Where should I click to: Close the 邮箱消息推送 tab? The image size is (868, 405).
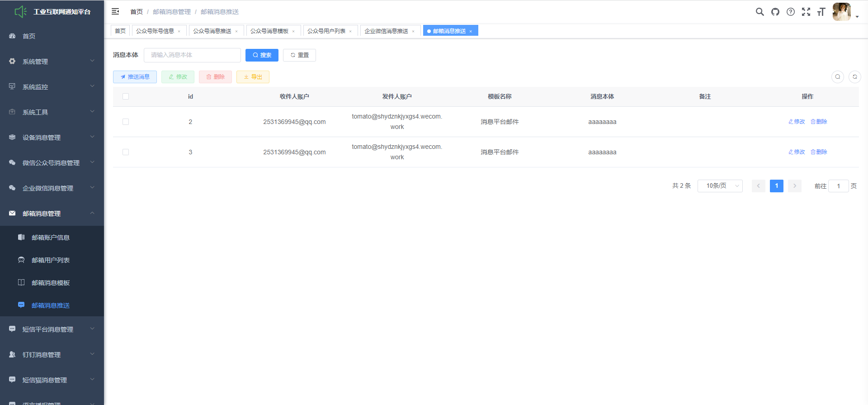tap(471, 31)
